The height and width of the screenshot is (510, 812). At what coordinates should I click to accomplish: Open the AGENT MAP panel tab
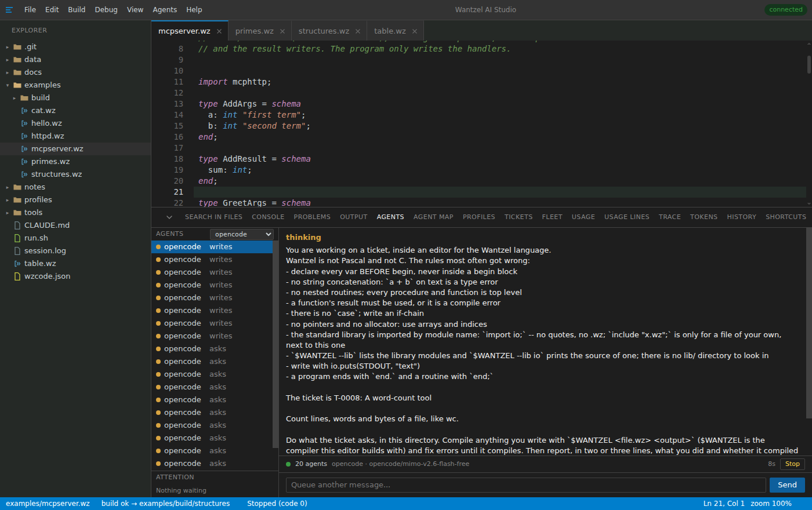coord(433,217)
